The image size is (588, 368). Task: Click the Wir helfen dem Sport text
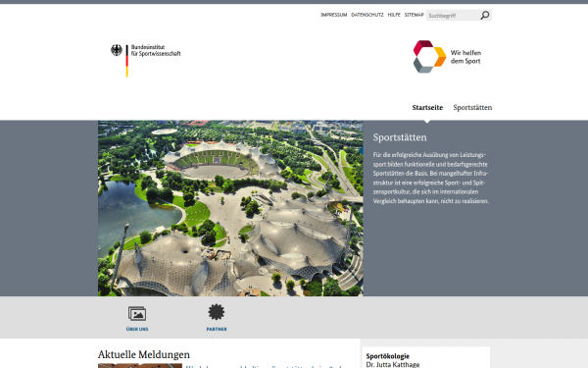pyautogui.click(x=465, y=57)
